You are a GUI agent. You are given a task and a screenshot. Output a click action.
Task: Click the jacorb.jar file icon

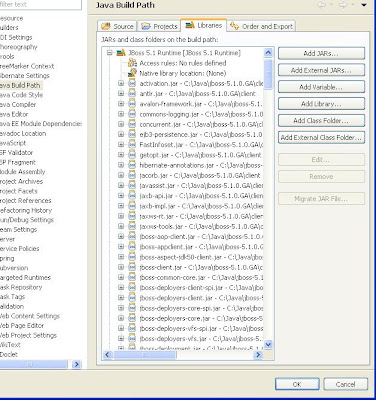pos(132,175)
